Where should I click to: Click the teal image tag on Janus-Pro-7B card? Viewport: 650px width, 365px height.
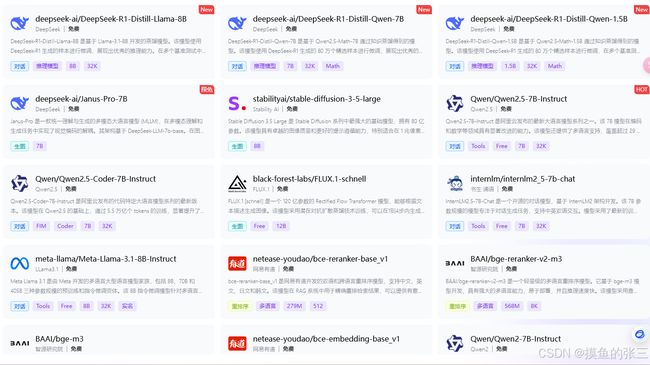[x=19, y=146]
